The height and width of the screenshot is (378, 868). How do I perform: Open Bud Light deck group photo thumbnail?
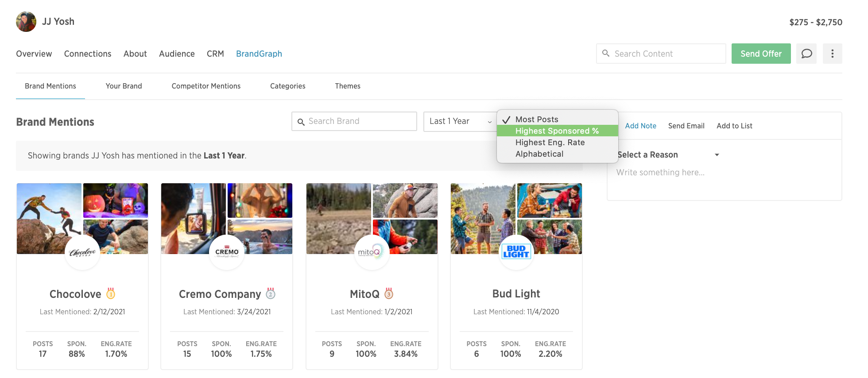tap(483, 219)
